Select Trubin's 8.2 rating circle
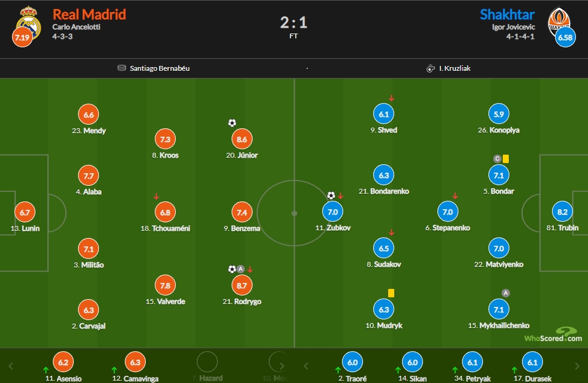 563,212
